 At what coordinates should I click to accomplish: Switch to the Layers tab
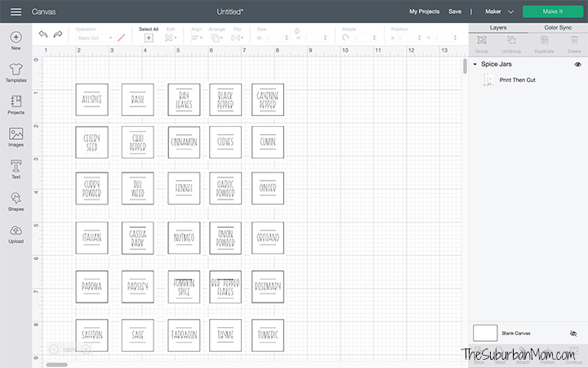pyautogui.click(x=498, y=28)
